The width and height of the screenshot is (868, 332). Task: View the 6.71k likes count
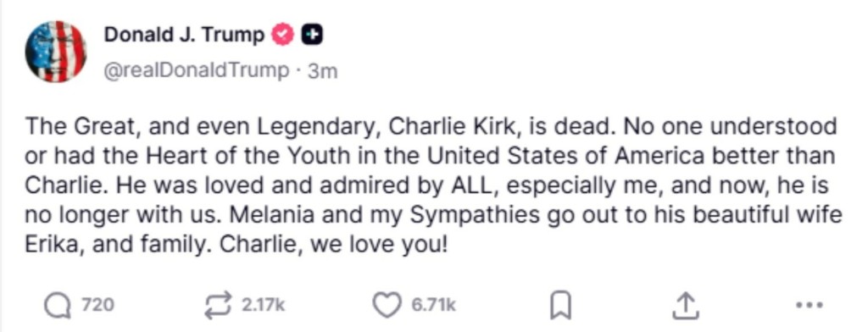point(433,305)
